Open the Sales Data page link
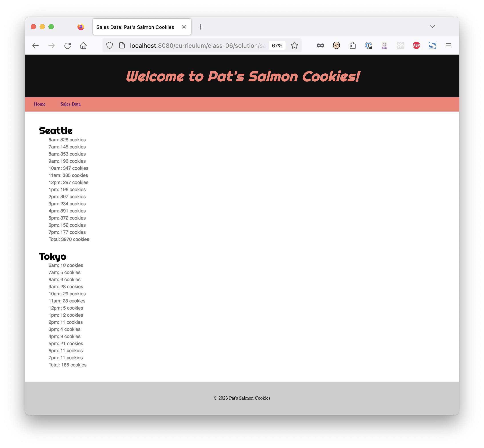484x448 pixels. tap(70, 104)
